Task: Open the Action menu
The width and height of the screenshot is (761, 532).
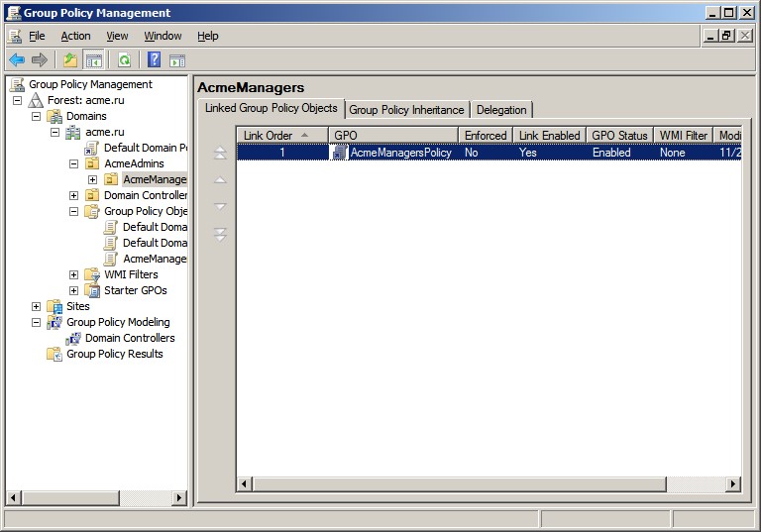Action: tap(75, 36)
